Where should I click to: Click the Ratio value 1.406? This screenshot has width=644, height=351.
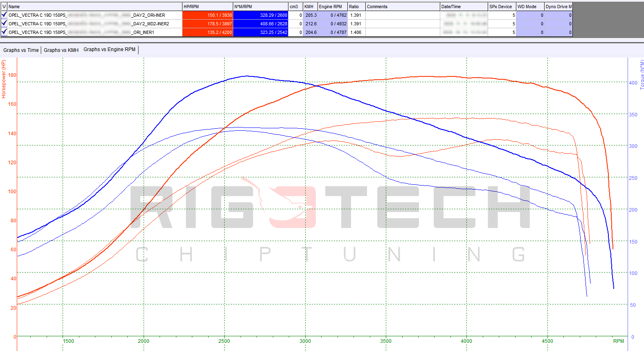356,32
